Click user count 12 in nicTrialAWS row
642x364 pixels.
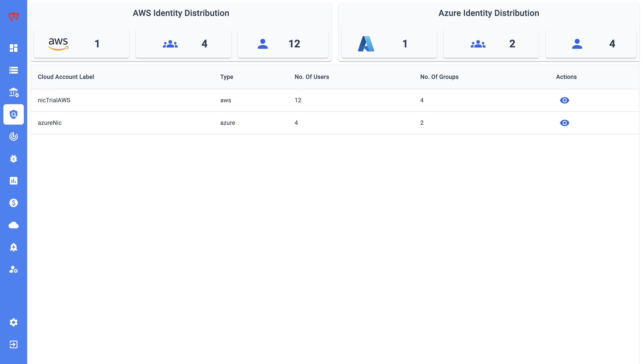298,100
